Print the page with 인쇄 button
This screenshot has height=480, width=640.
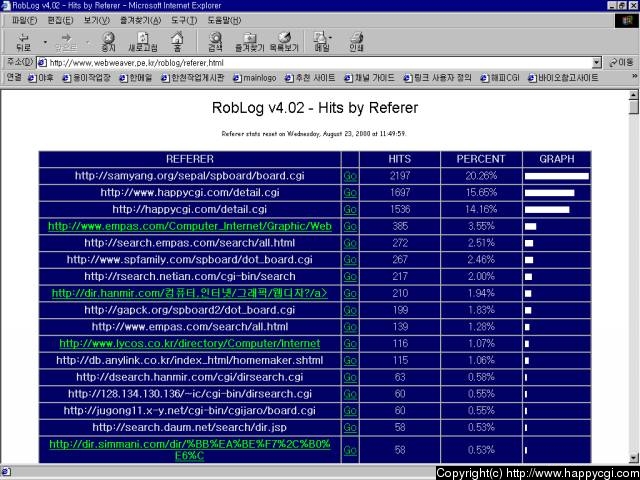point(356,42)
